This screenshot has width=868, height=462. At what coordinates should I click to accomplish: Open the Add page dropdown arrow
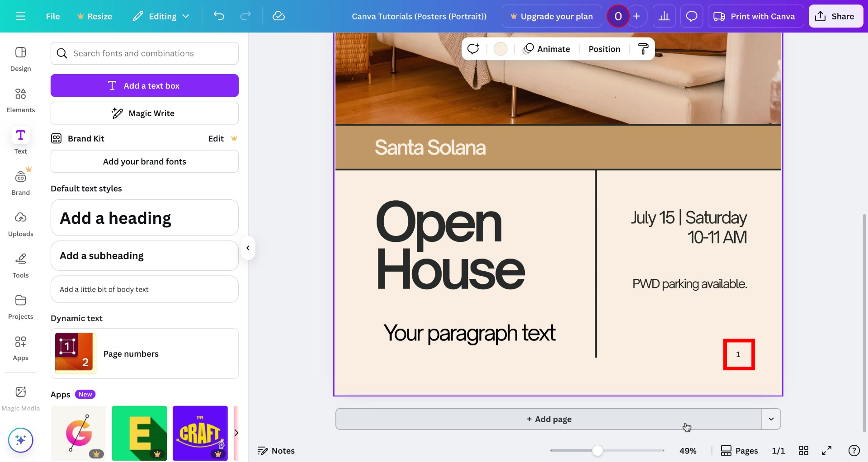pos(771,419)
